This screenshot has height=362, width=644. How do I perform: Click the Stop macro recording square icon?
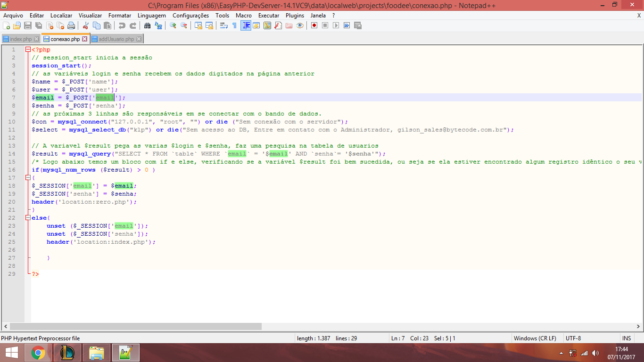point(325,25)
